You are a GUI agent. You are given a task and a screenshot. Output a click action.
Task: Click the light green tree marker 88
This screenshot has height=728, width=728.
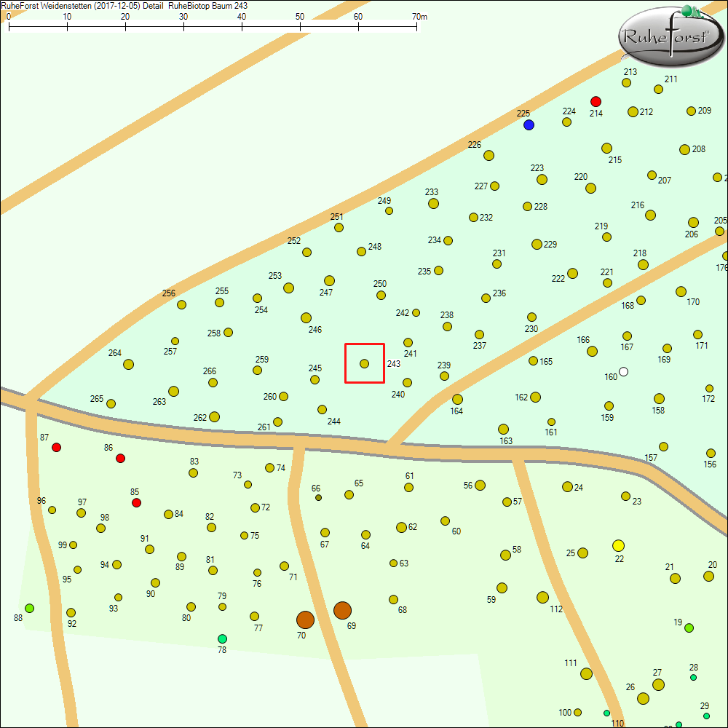coord(29,608)
